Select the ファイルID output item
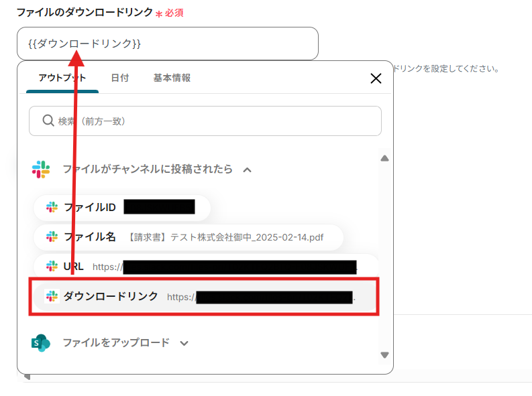This screenshot has width=532, height=396. tap(122, 207)
